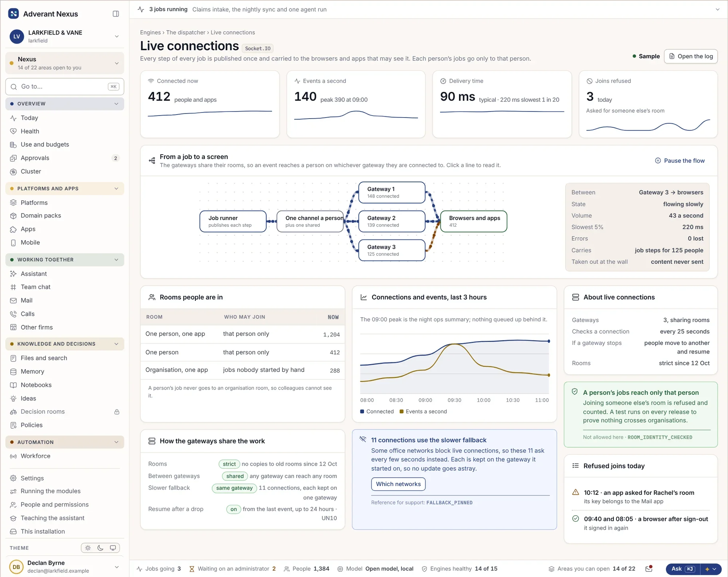This screenshot has width=728, height=577.
Task: Click the Open the log button
Action: (691, 56)
